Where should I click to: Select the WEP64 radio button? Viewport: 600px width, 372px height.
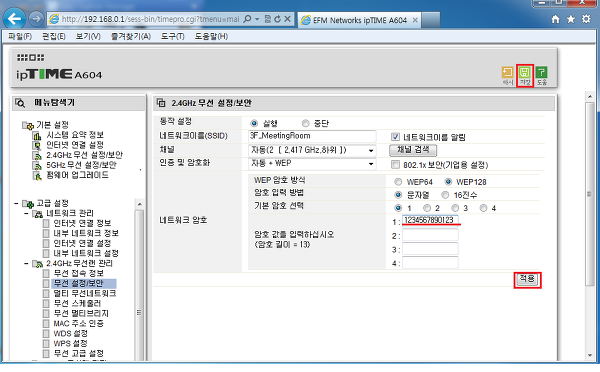point(398,181)
